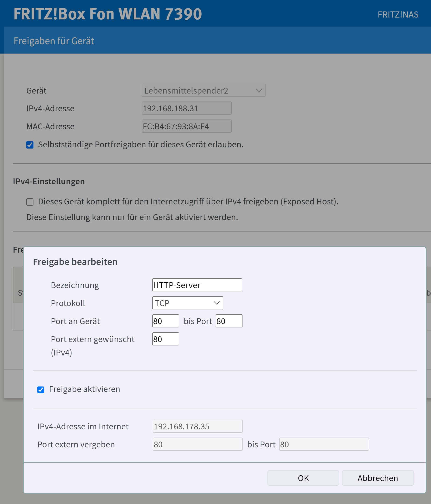Click the Port an Gerät start field
The width and height of the screenshot is (431, 504).
[165, 321]
